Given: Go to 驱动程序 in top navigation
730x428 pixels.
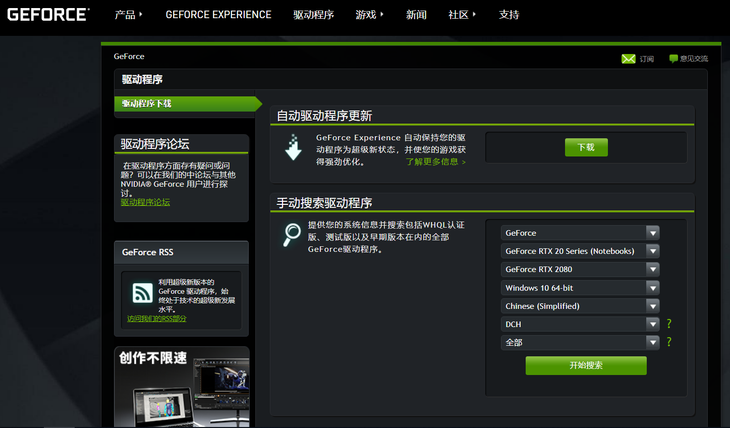Looking at the screenshot, I should (313, 15).
